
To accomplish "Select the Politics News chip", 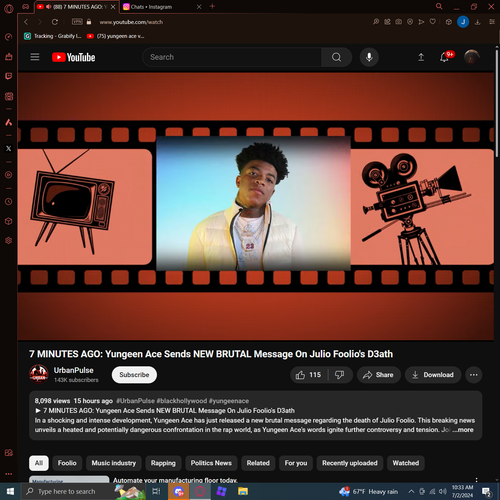I will [211, 463].
